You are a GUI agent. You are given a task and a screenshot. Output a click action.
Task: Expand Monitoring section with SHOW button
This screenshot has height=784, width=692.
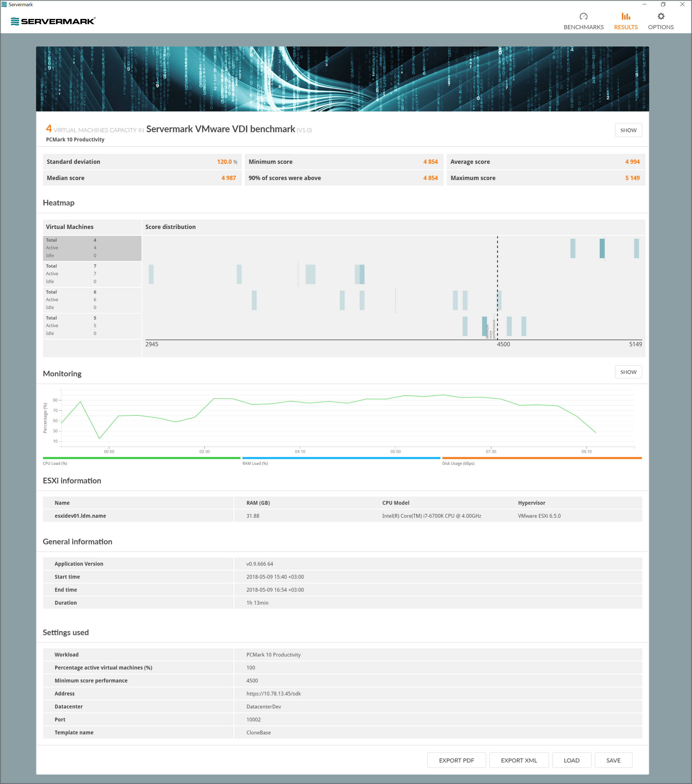628,372
